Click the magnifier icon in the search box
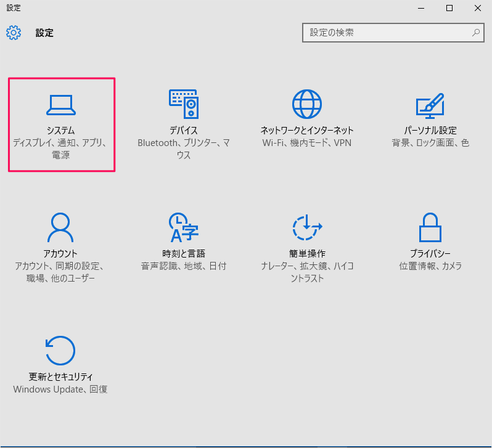492x448 pixels. 475,33
